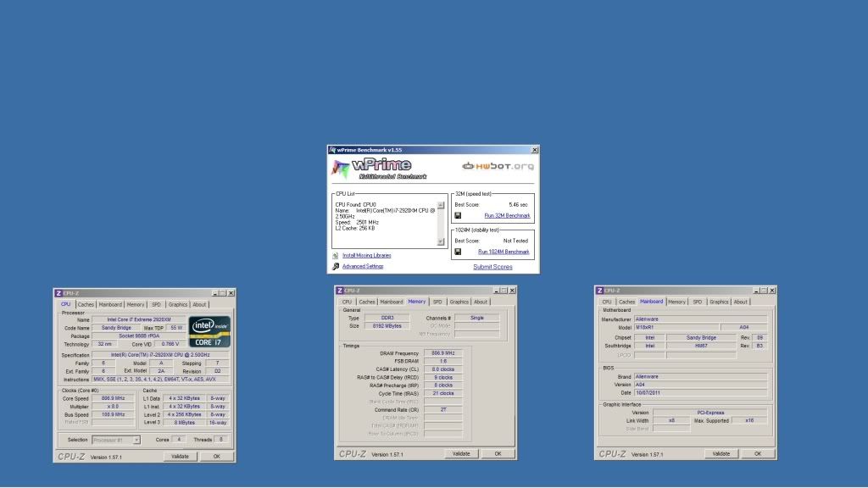This screenshot has height=488, width=868.
Task: Click the CPU List scroll down arrow
Action: pos(441,241)
